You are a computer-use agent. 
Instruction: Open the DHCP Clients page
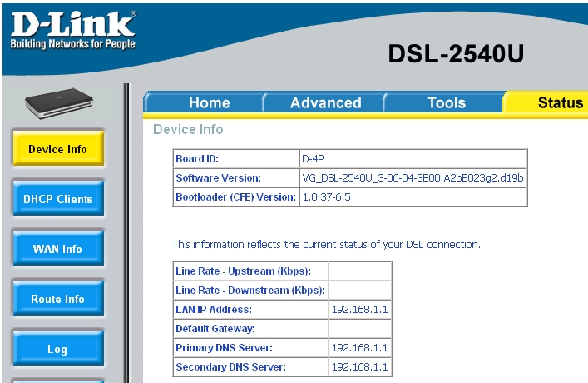coord(58,198)
